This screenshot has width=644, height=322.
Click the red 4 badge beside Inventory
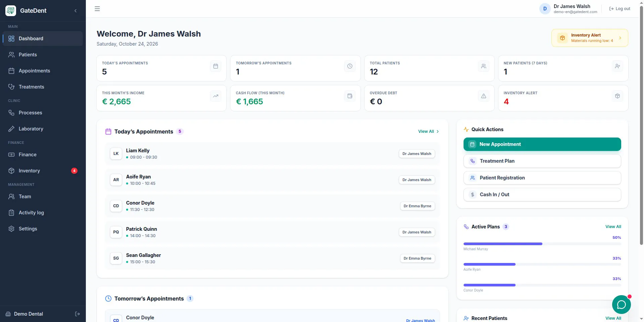click(x=74, y=171)
